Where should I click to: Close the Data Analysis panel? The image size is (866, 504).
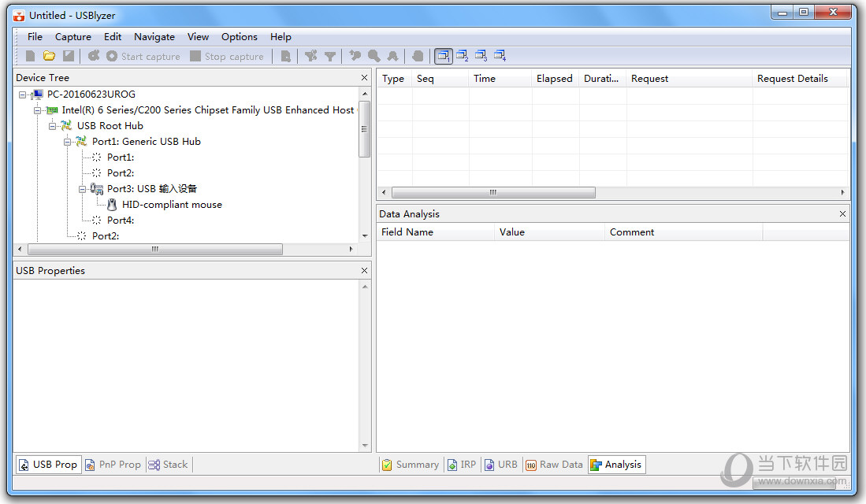click(842, 213)
